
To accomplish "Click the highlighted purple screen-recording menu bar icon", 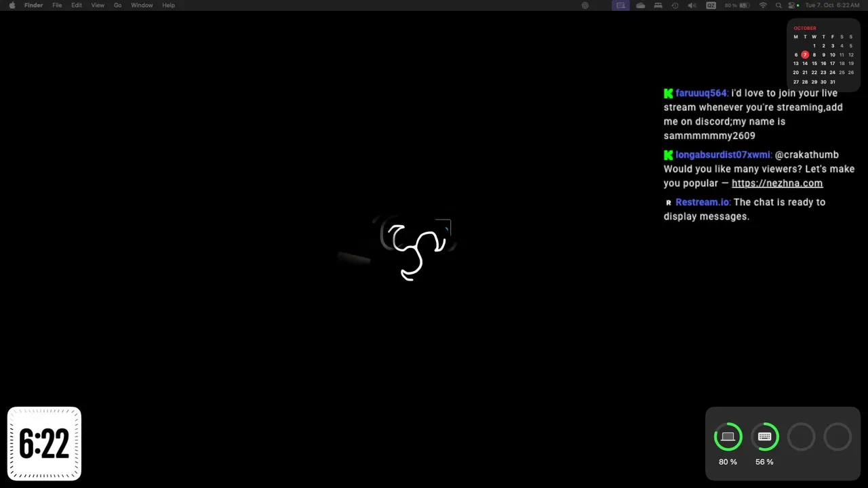I will tap(620, 5).
